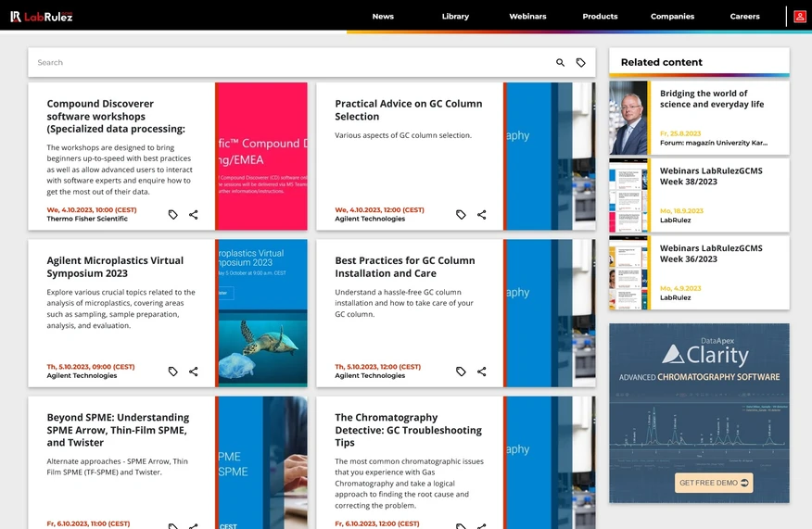Click portrait thumbnail of Bridging science article
Screen dimensions: 812x529
pos(628,118)
